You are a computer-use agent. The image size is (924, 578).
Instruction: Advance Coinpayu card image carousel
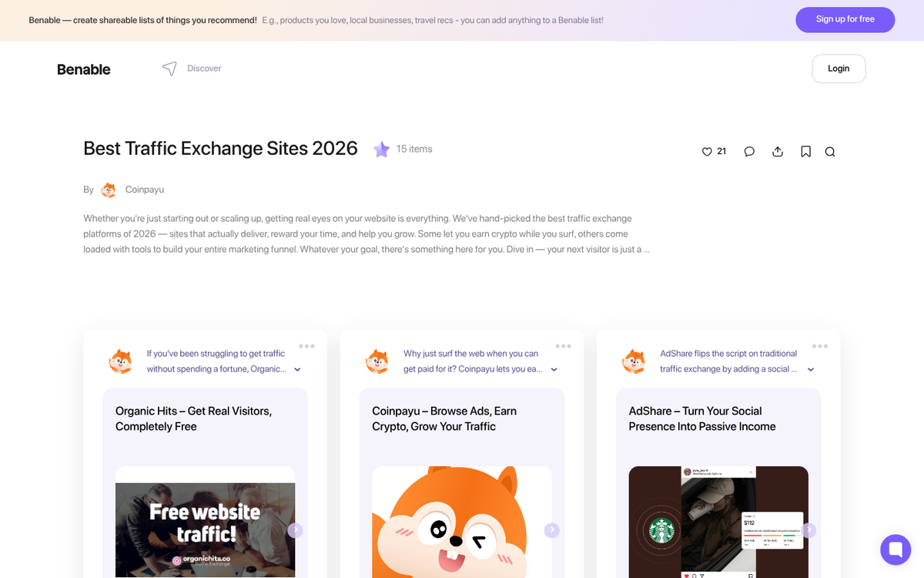pyautogui.click(x=551, y=530)
